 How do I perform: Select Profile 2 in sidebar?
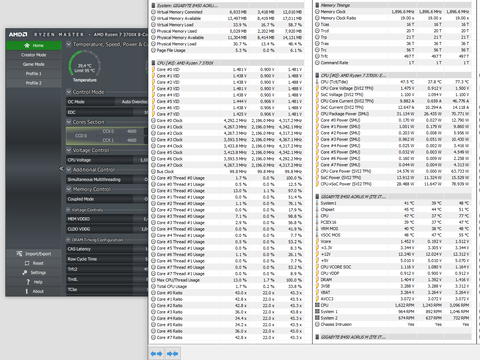34,83
